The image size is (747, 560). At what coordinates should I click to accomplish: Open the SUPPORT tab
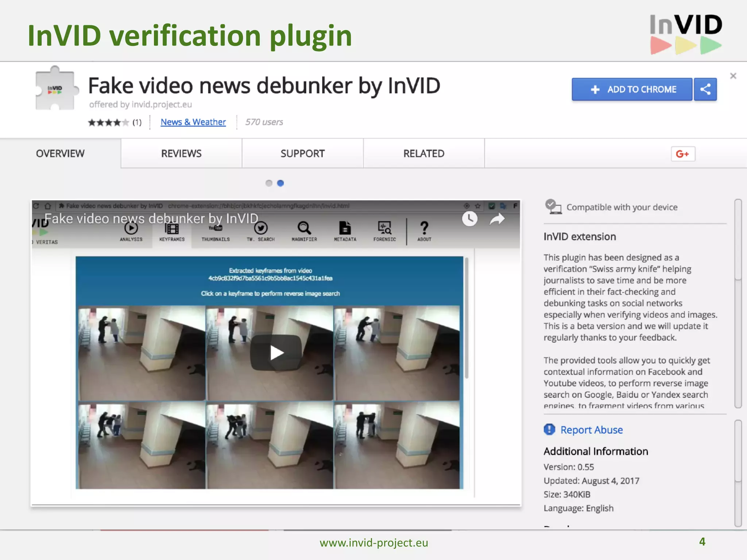(x=302, y=153)
